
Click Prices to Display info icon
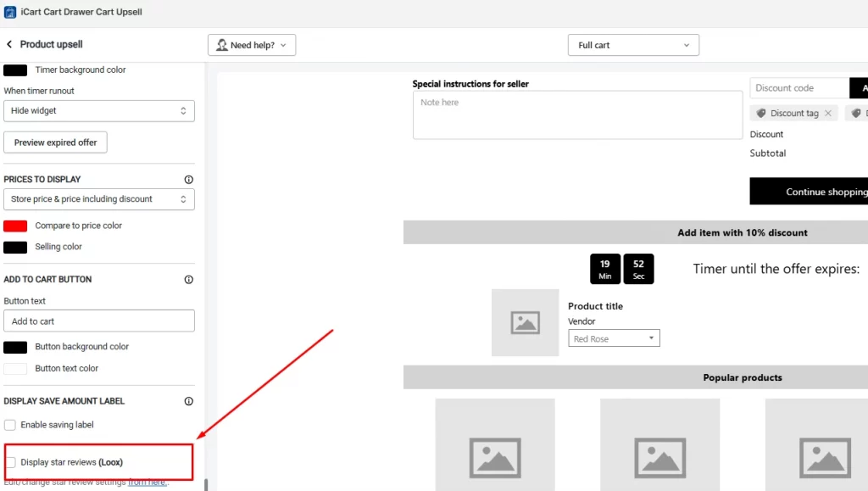188,180
